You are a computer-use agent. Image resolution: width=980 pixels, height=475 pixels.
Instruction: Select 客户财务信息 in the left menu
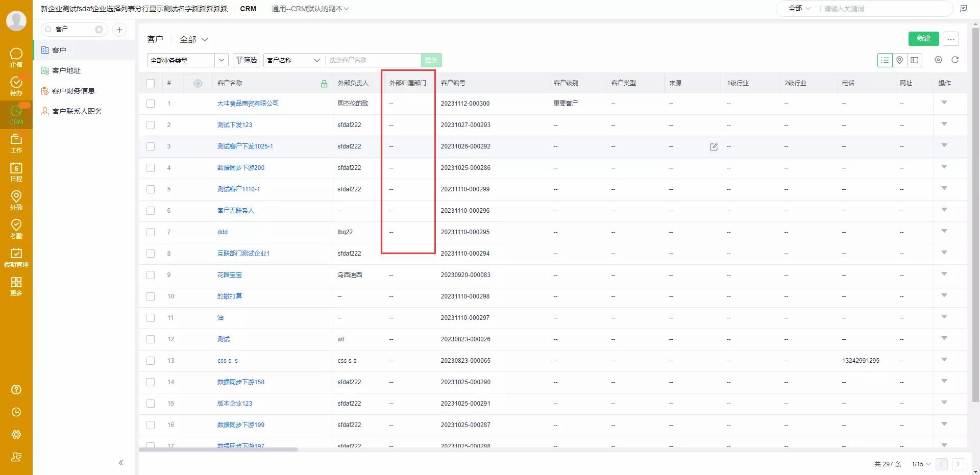click(x=84, y=91)
